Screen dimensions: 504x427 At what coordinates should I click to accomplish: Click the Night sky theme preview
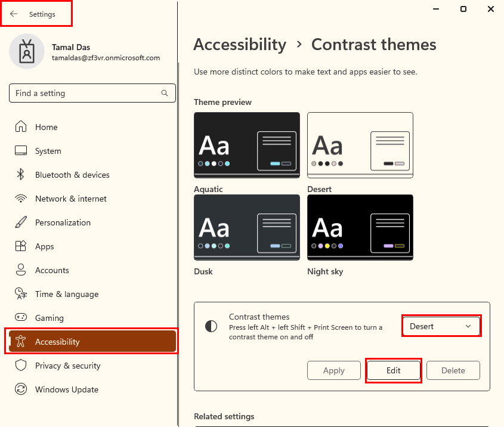(360, 227)
